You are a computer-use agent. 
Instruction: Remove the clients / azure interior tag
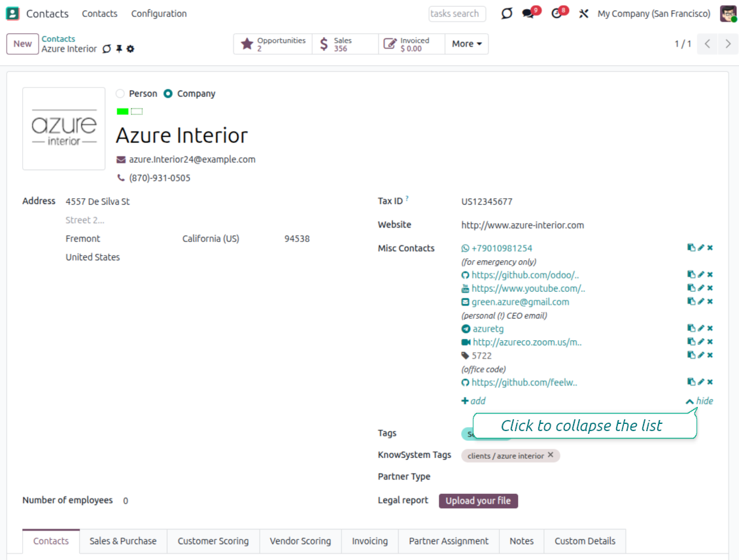(551, 455)
